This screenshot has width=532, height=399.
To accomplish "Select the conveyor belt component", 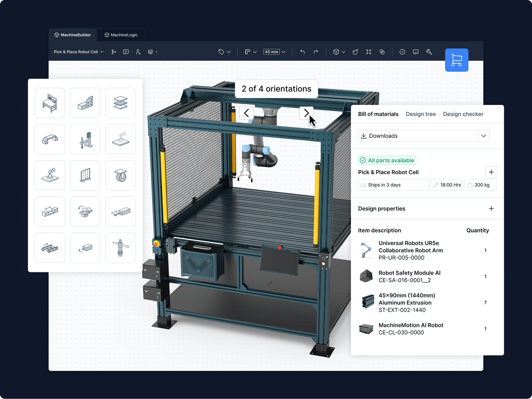I will (x=50, y=248).
